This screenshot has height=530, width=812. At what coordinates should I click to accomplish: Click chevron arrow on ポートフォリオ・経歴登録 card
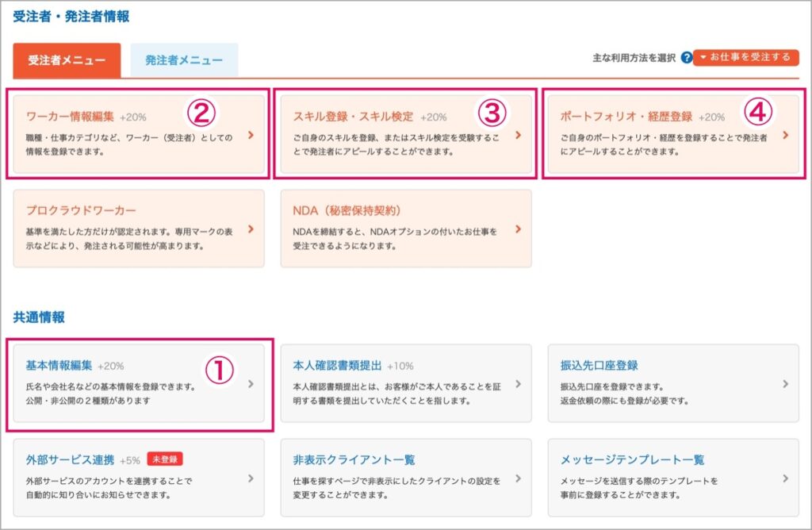click(786, 135)
